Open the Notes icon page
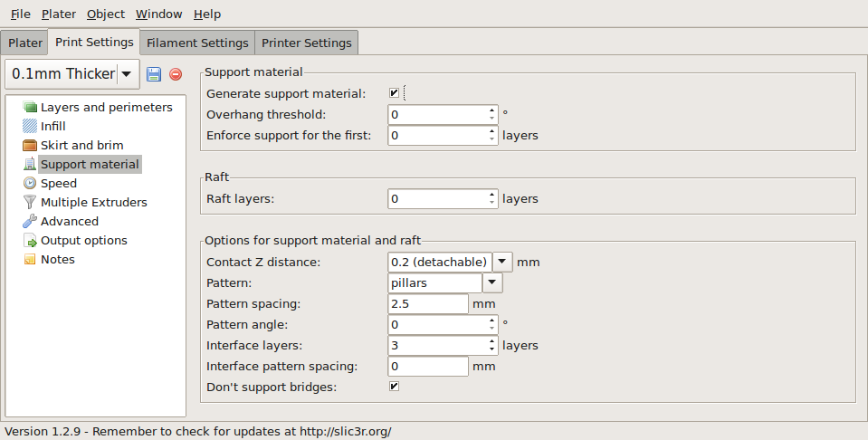 pos(30,259)
